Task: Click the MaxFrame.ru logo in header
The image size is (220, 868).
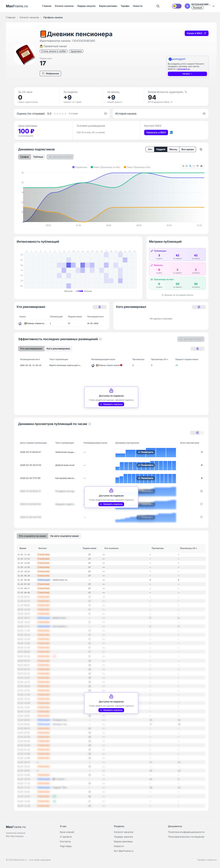Action: point(17,6)
